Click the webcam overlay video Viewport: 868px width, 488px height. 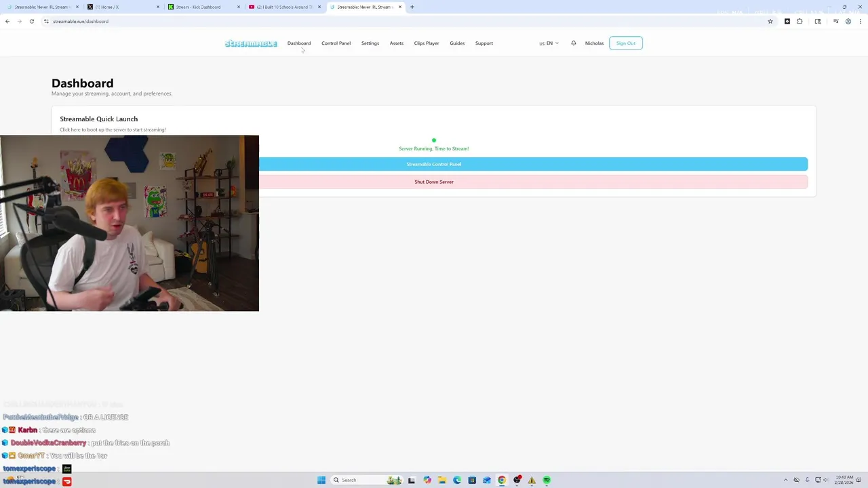(x=130, y=223)
